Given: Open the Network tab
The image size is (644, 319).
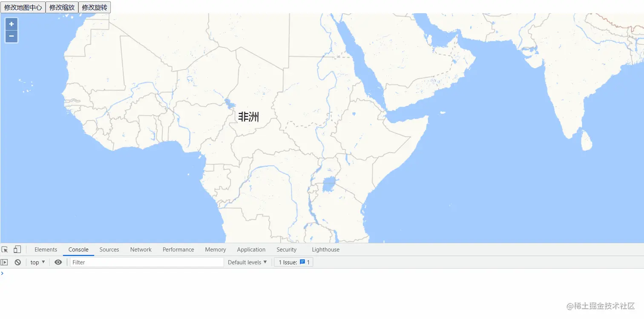Looking at the screenshot, I should click(x=141, y=249).
